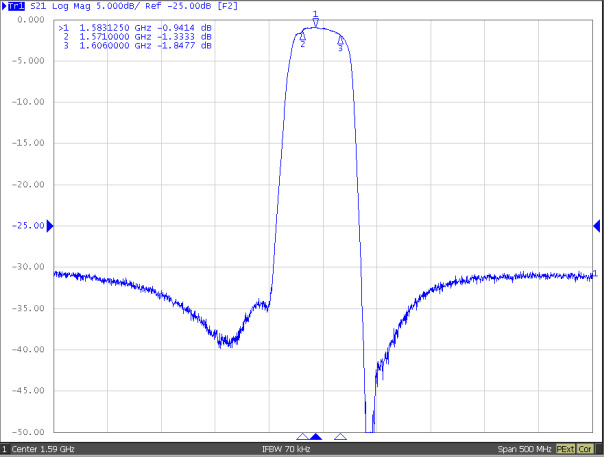Click the Ref -25.00 dB label in header

pos(164,6)
